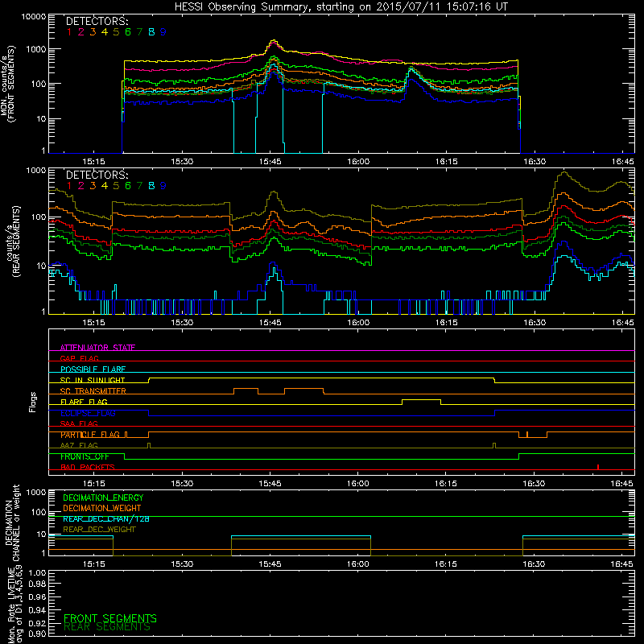
Task: Click the ATTENUATOR_STATE flag label
Action: pos(97,348)
